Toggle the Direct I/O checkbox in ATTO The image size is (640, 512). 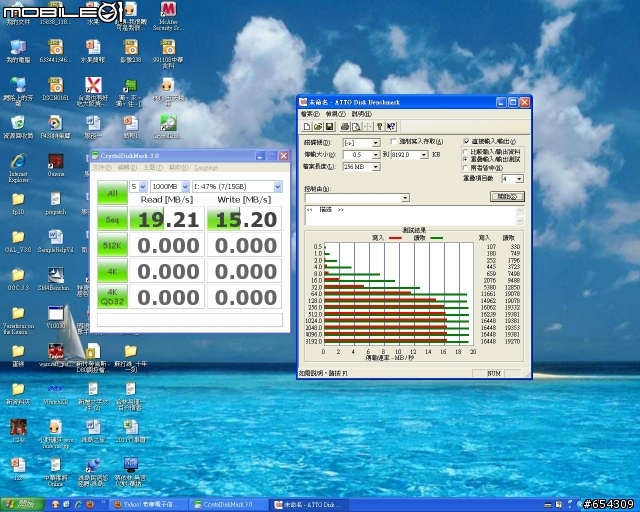pos(466,142)
